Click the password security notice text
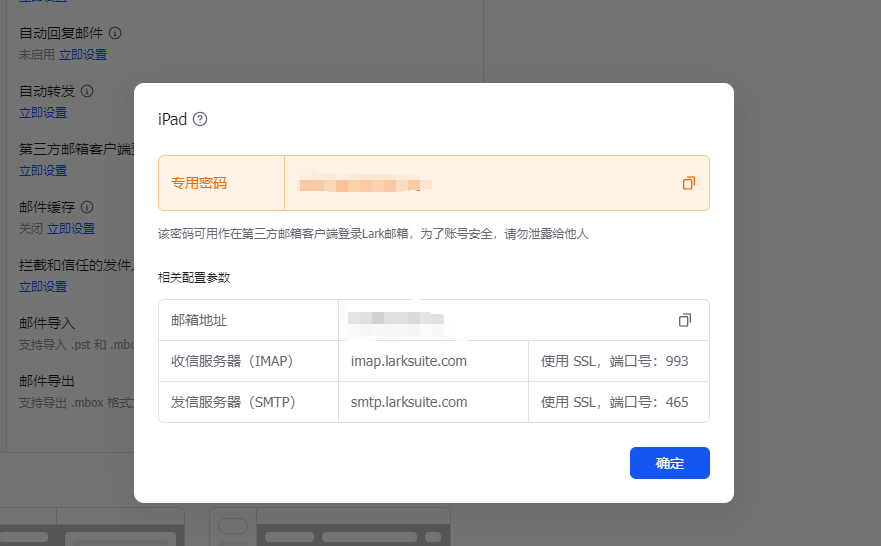This screenshot has width=881, height=546. pos(373,234)
